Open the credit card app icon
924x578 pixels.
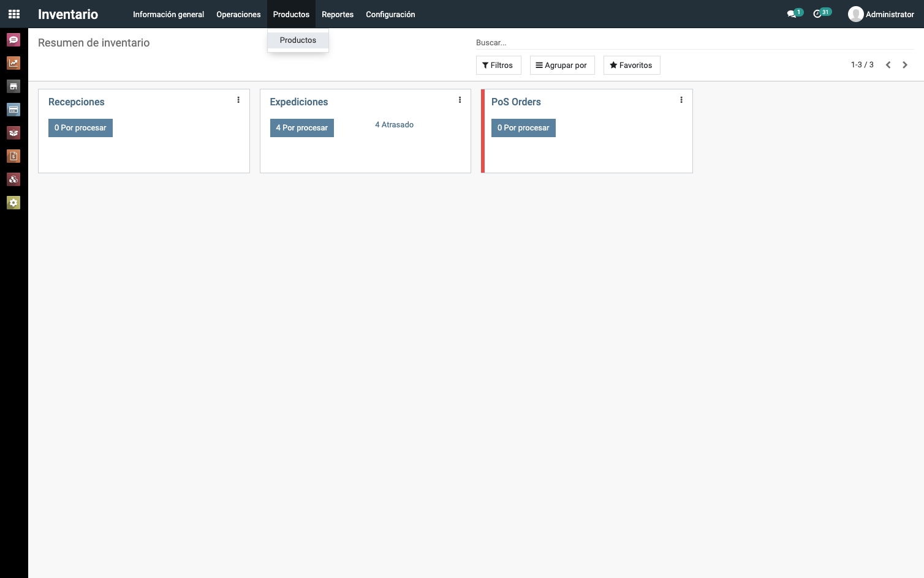tap(13, 110)
